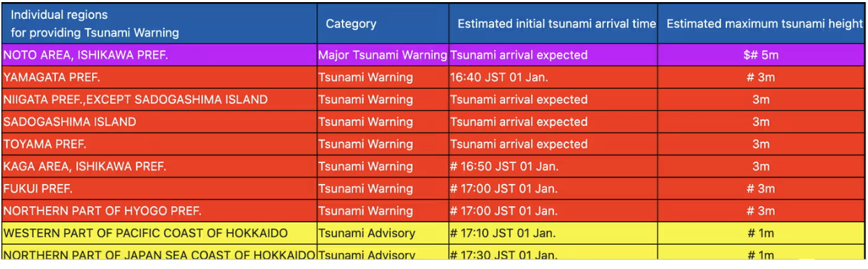Select Tsunami Advisory cell for Western Hokkaido

tap(383, 233)
